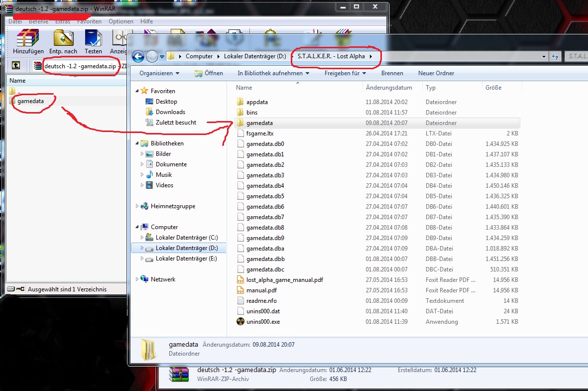
Task: Select lost_alpha_game_manual.pdf icon
Action: (240, 279)
